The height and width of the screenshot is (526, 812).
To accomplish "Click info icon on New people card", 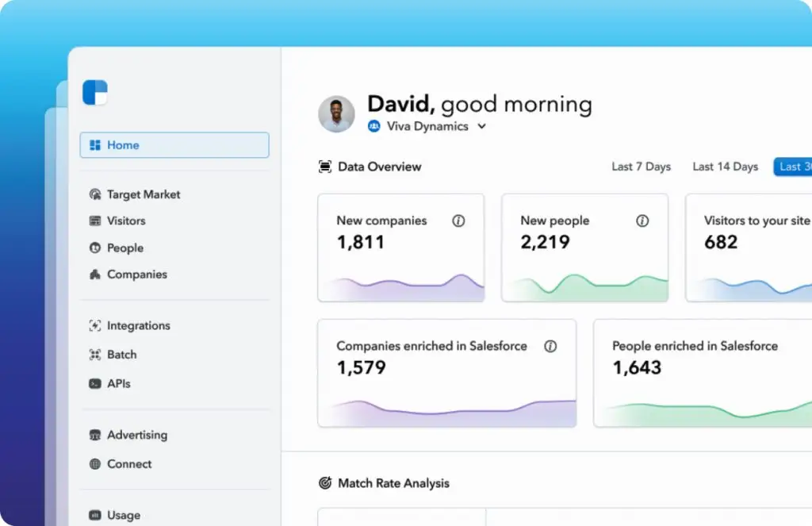I will pyautogui.click(x=642, y=221).
